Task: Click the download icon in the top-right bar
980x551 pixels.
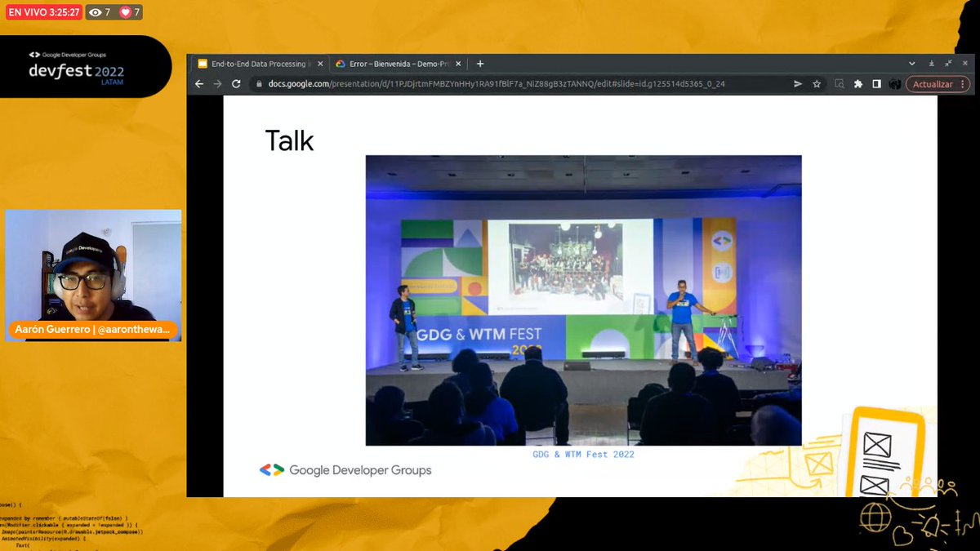Action: (932, 63)
